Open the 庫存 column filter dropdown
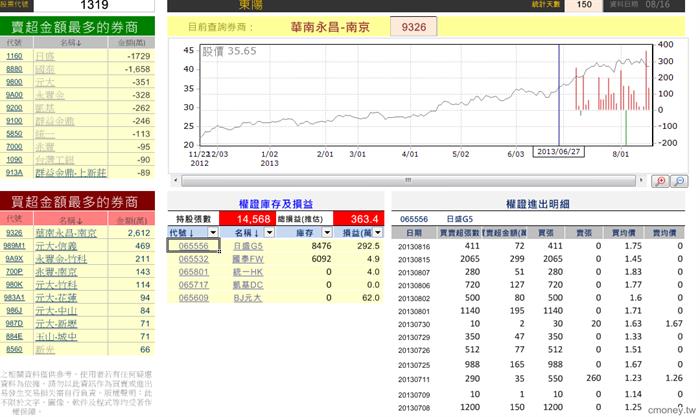The image size is (700, 417). coord(327,232)
